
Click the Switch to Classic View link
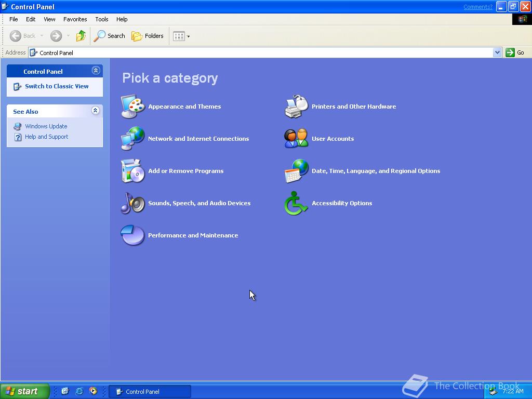pyautogui.click(x=57, y=86)
